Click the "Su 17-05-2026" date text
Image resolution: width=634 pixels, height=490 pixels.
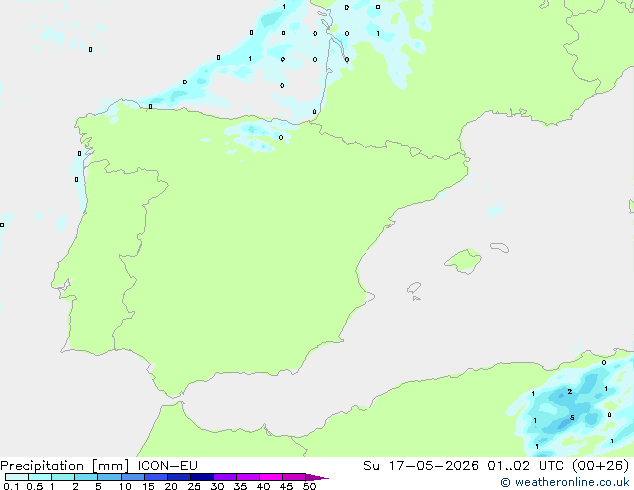pyautogui.click(x=421, y=465)
